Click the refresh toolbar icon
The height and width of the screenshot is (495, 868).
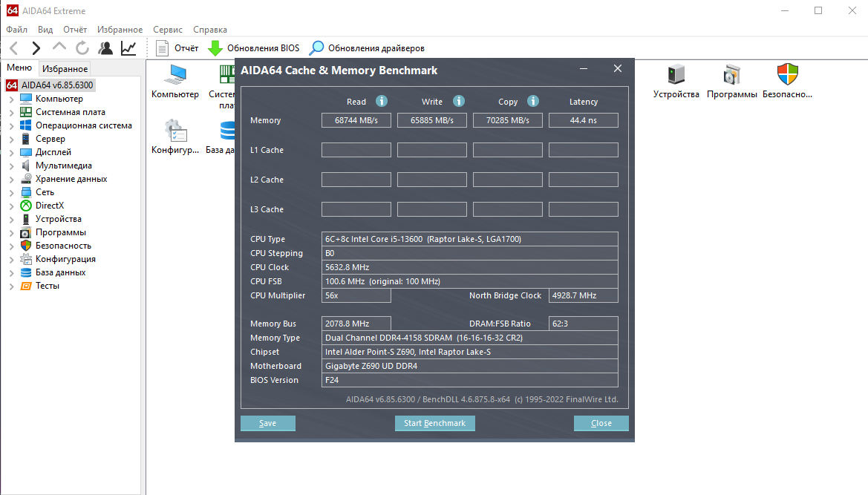pos(82,48)
